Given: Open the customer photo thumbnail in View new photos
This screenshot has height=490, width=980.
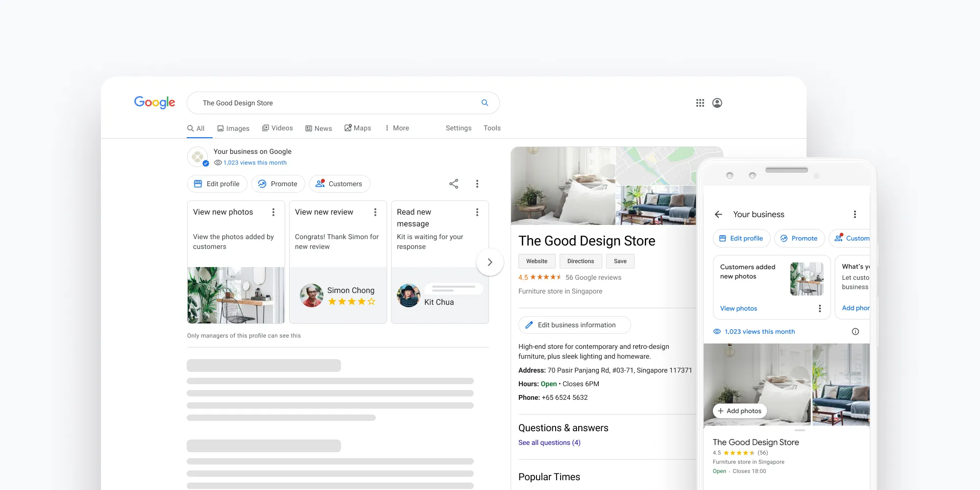Looking at the screenshot, I should (236, 295).
